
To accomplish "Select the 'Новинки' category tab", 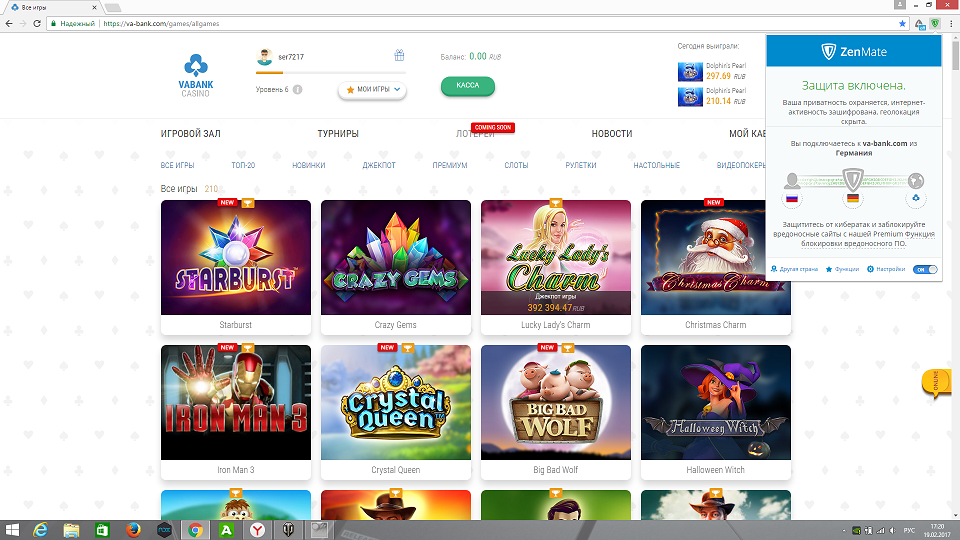I will click(309, 165).
